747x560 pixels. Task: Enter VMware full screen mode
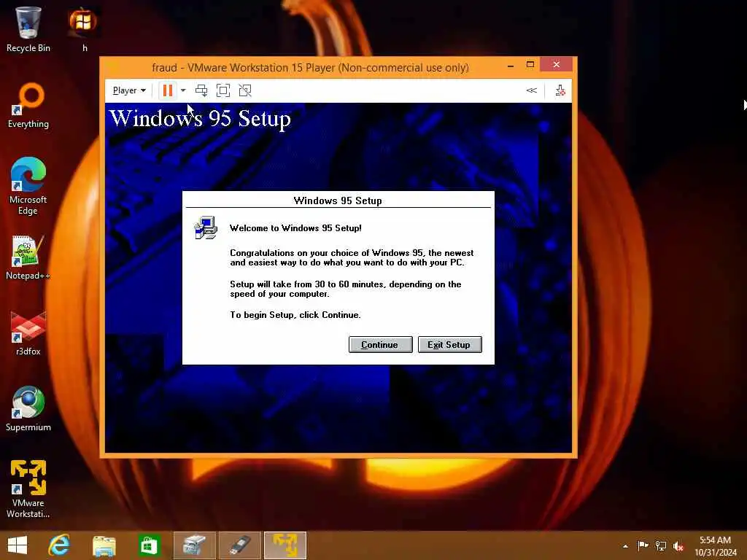tap(223, 90)
